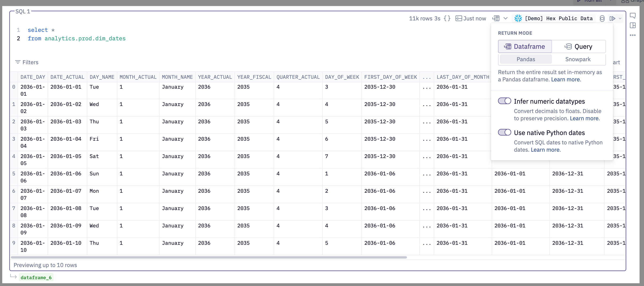Expand the run button dropdown chevron

(620, 19)
